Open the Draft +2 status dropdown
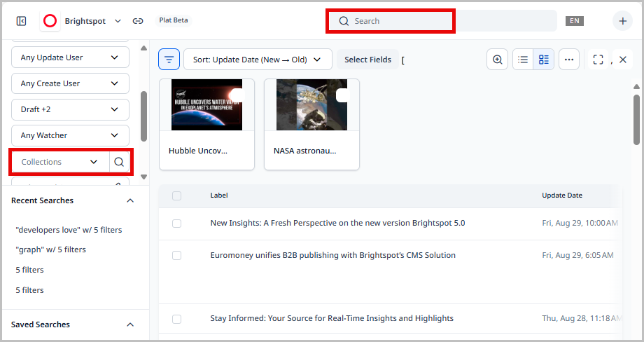Image resolution: width=644 pixels, height=342 pixels. tap(70, 109)
